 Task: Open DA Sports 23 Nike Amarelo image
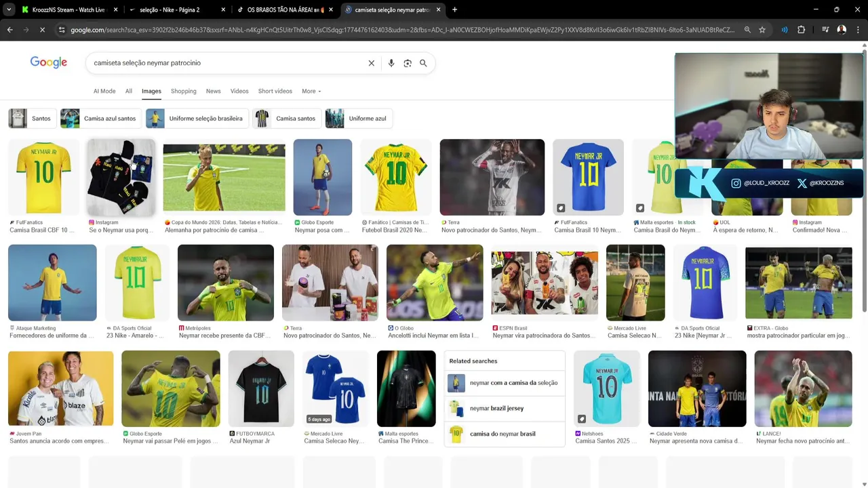[137, 283]
